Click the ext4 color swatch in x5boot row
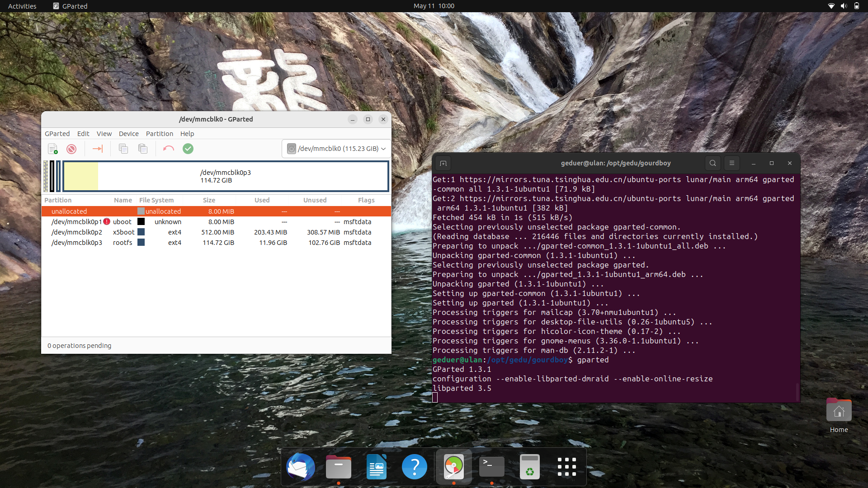 (141, 232)
